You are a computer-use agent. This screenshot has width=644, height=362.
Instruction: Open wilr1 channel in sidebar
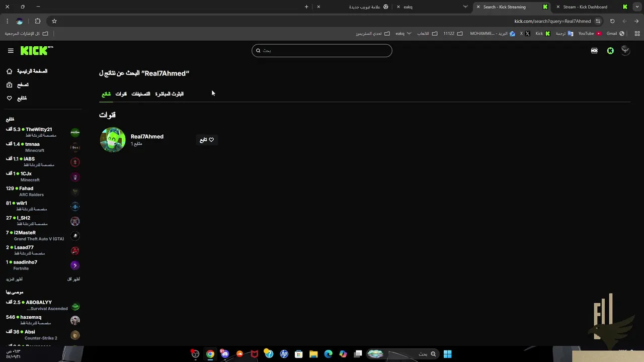click(x=43, y=206)
